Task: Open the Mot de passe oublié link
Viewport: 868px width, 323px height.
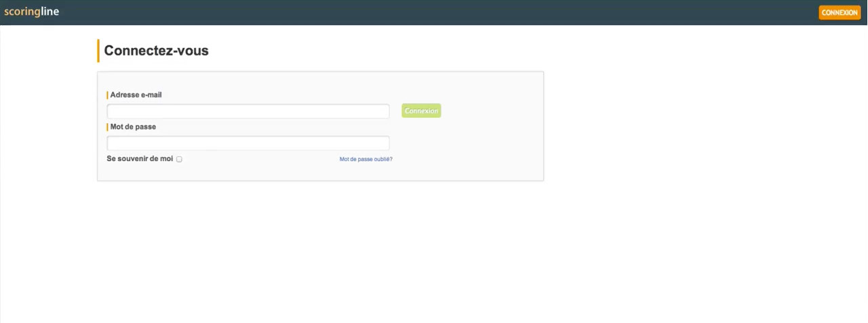Action: pyautogui.click(x=366, y=159)
